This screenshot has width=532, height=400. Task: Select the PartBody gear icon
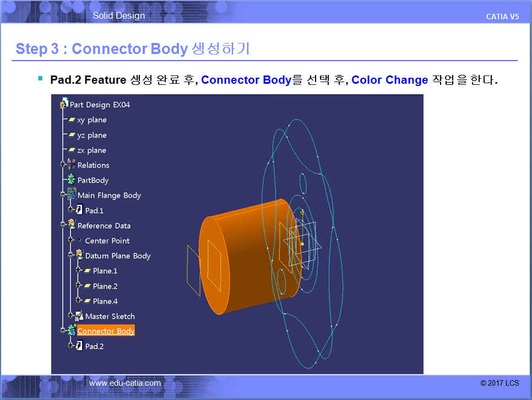(72, 180)
